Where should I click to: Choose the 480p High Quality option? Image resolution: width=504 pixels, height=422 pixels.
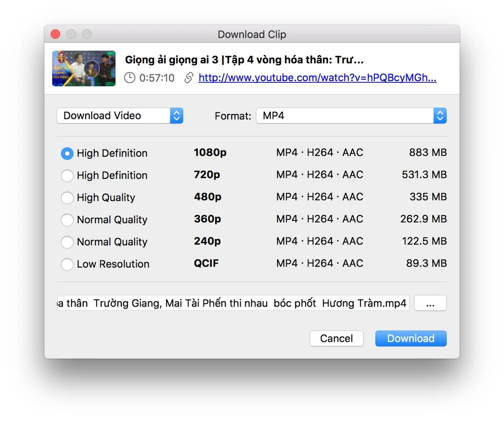coord(67,198)
